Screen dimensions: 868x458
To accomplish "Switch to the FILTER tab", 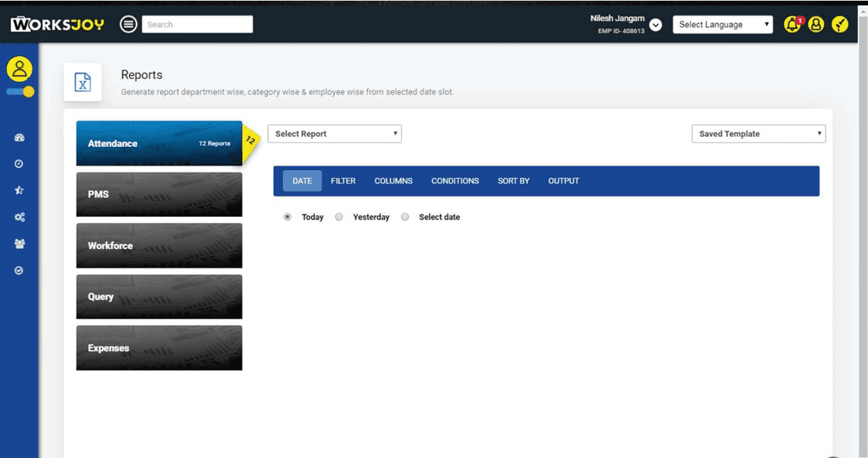I will 343,180.
